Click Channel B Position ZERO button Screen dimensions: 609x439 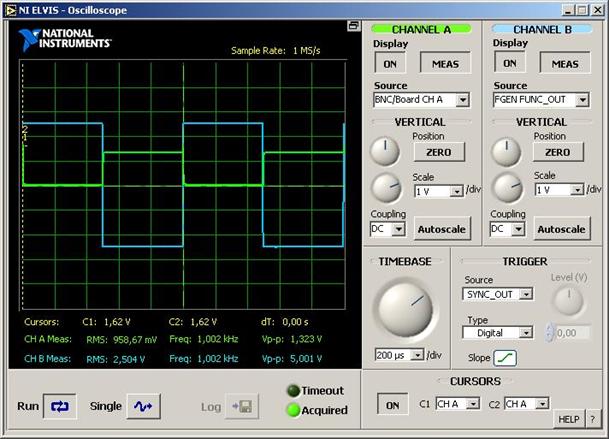(558, 152)
